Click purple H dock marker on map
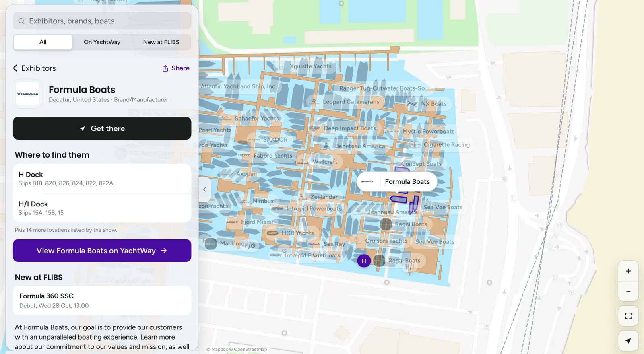 tap(364, 261)
